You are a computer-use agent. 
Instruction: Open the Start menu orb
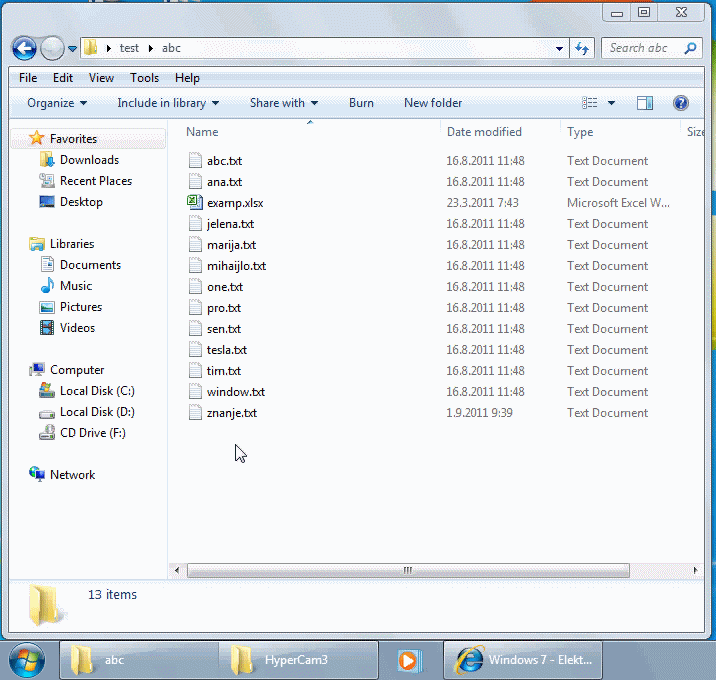pyautogui.click(x=28, y=660)
